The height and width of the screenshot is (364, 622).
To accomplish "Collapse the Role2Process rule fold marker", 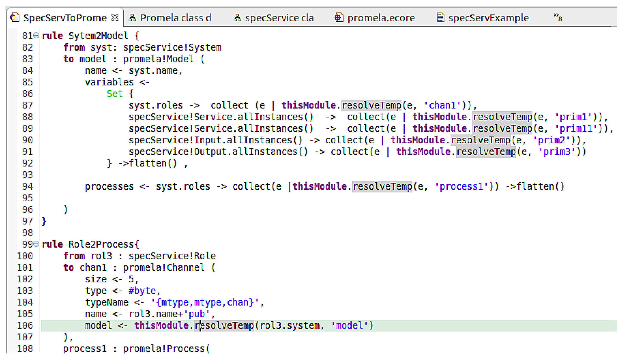I will [36, 244].
